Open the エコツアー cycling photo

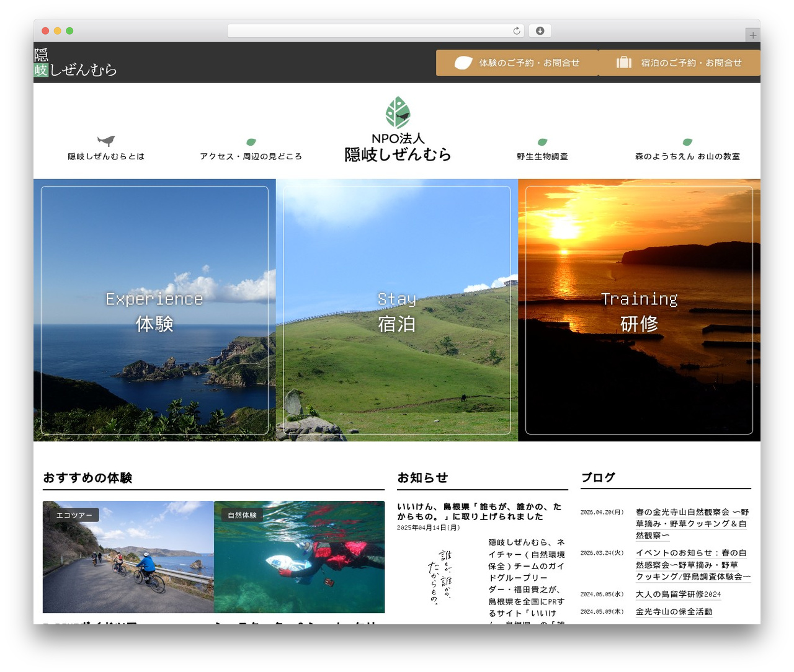coord(128,557)
